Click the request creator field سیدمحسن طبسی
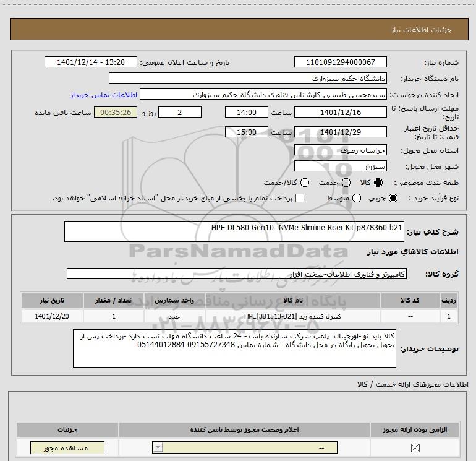This screenshot has width=476, height=461. [x=263, y=94]
